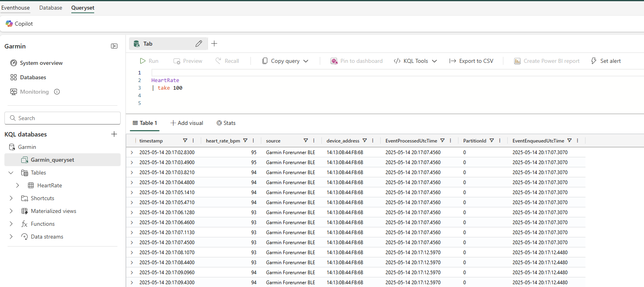Filter the heart_rate_bpm column
Screen dimensions: 644x287
click(x=245, y=140)
